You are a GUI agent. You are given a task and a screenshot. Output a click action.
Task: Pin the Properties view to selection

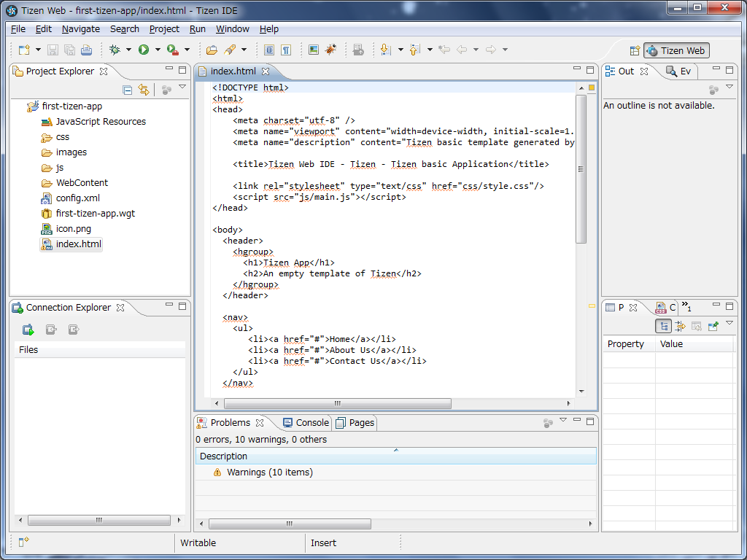tap(713, 326)
